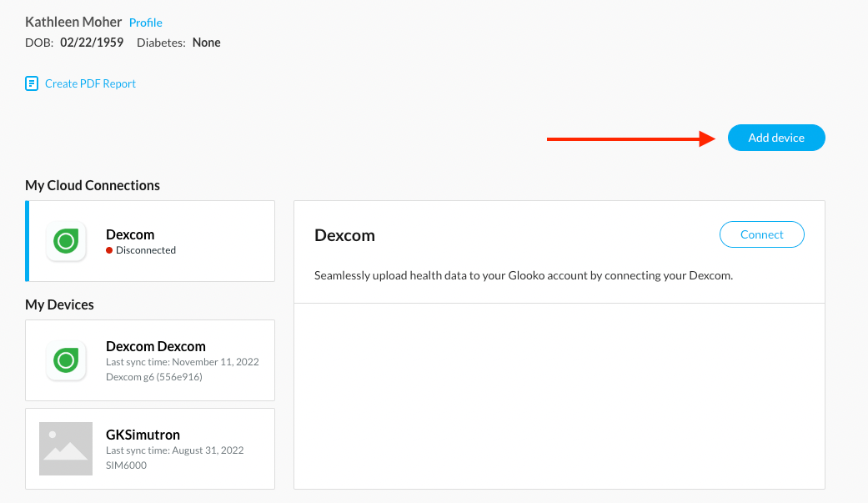Open the Profile link for Kathleen Moher
Screen dimensions: 868x503
coord(145,23)
